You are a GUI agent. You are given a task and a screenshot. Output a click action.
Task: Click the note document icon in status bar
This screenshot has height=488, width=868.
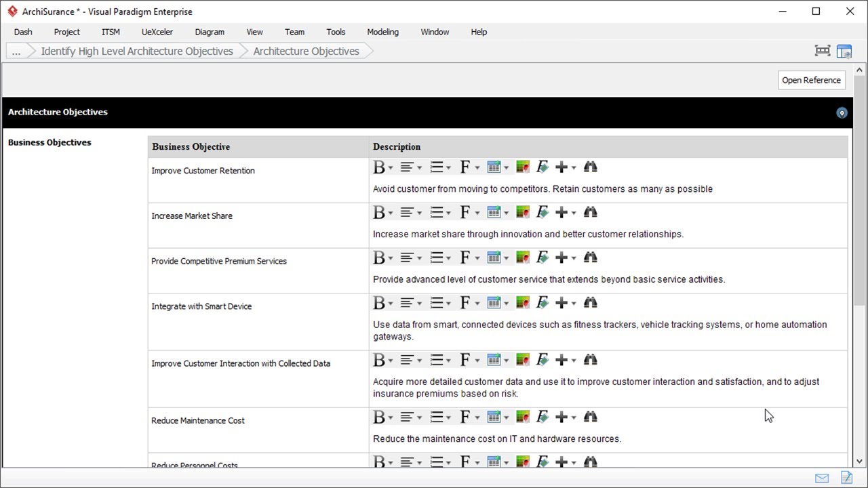point(846,478)
